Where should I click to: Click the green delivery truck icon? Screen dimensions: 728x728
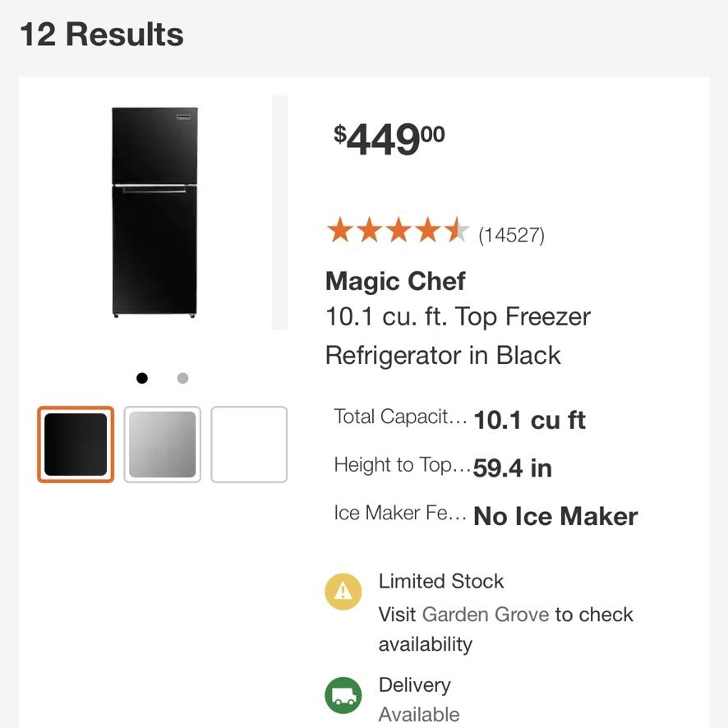[x=343, y=695]
